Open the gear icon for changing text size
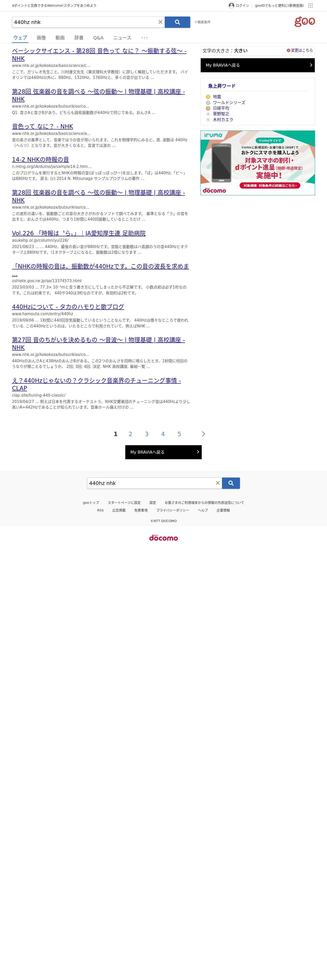 point(288,50)
